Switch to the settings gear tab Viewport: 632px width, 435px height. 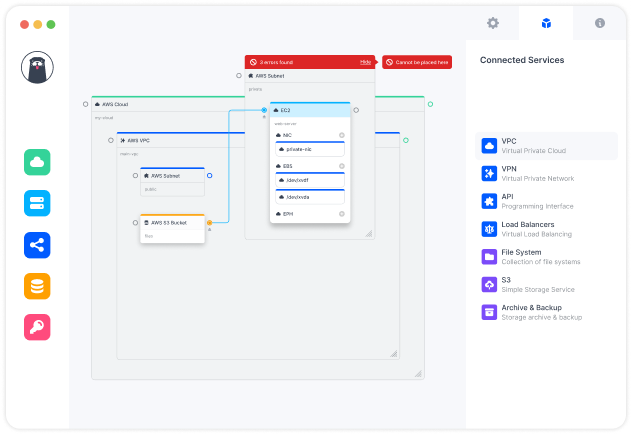point(493,23)
